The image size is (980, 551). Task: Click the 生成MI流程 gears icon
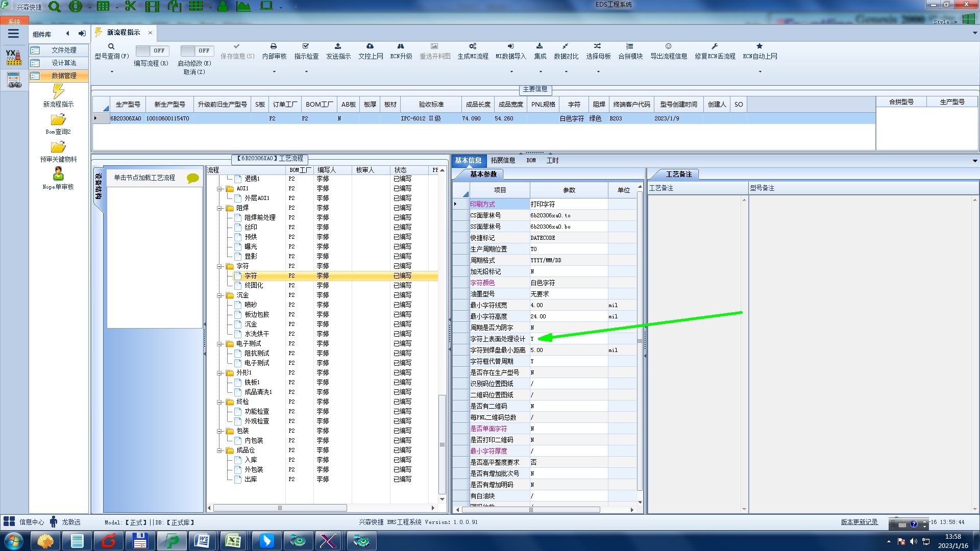(473, 46)
